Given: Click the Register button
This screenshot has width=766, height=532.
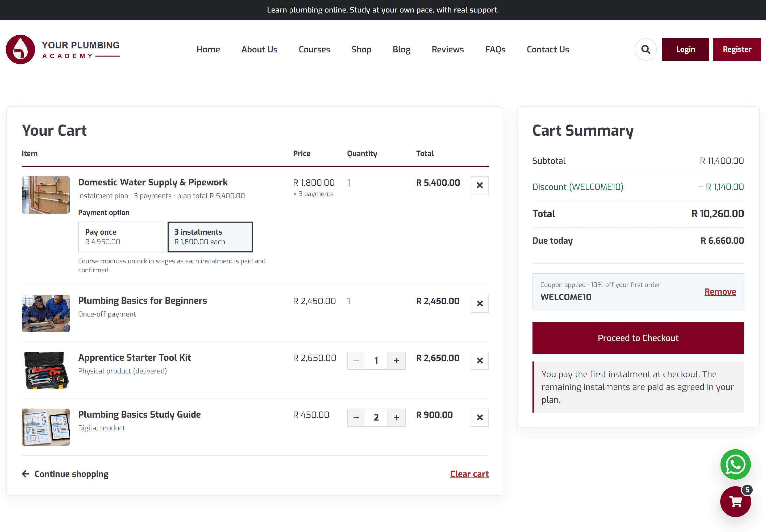Looking at the screenshot, I should [x=737, y=49].
